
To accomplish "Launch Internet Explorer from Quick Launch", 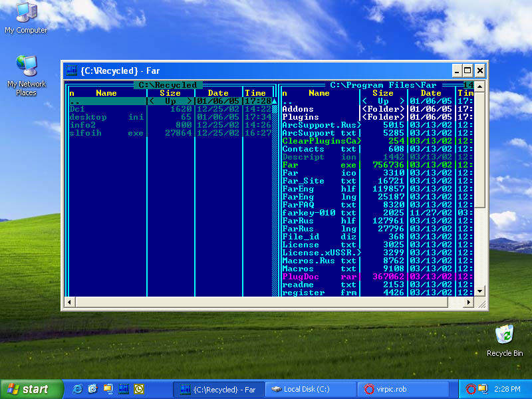I will click(x=77, y=389).
